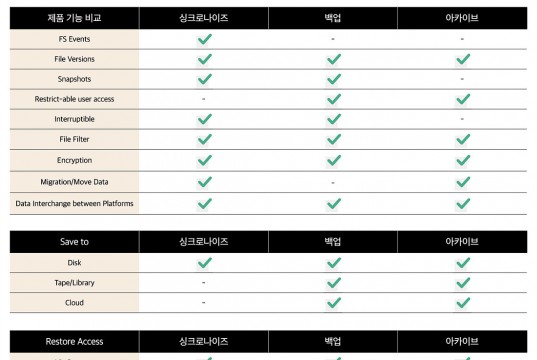This screenshot has width=537, height=360.
Task: Select the Data Interchange between Platforms row label
Action: click(x=74, y=203)
